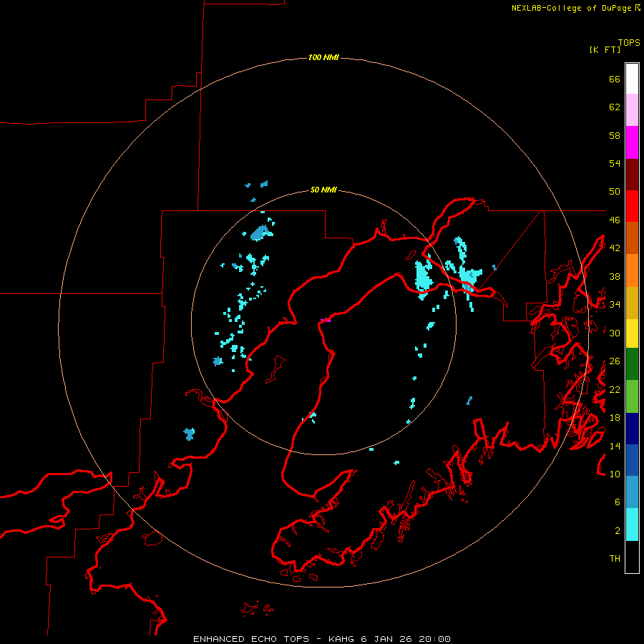Click the '50 NMI' range ring label
The width and height of the screenshot is (644, 644).
[323, 190]
